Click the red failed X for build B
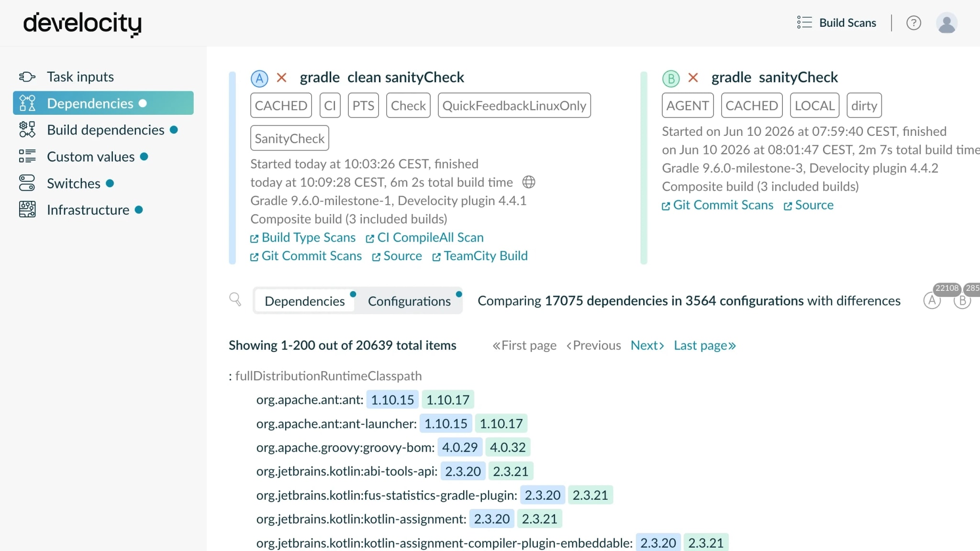 click(693, 77)
